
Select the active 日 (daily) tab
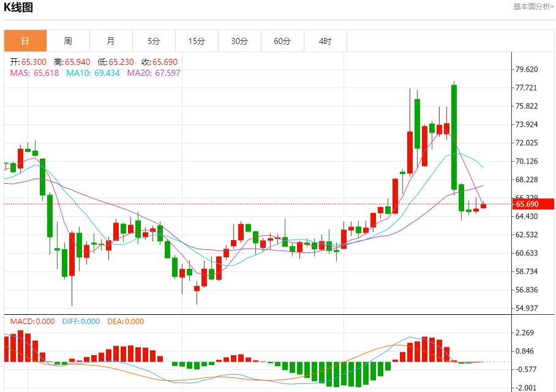coord(25,41)
